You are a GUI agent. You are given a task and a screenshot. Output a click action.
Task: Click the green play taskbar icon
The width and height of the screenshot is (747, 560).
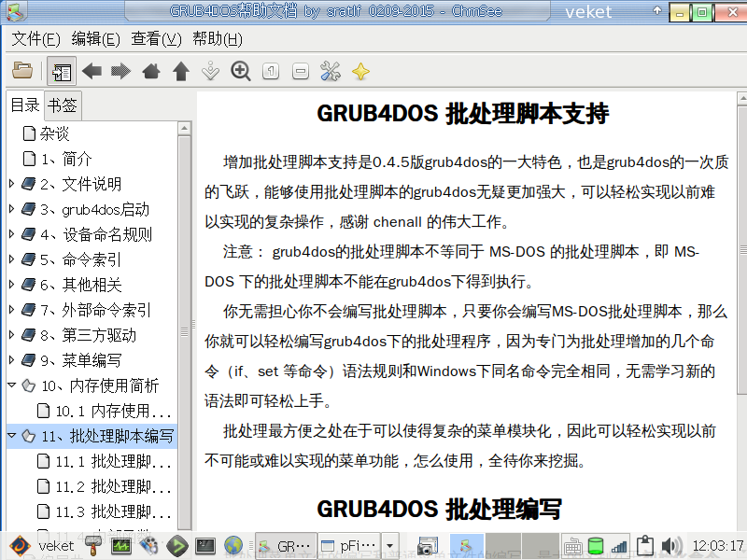[177, 546]
